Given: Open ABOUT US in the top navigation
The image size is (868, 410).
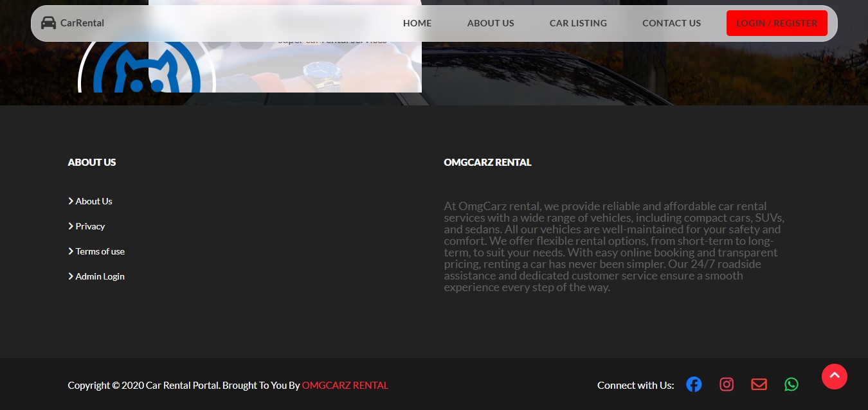Looking at the screenshot, I should click(491, 23).
